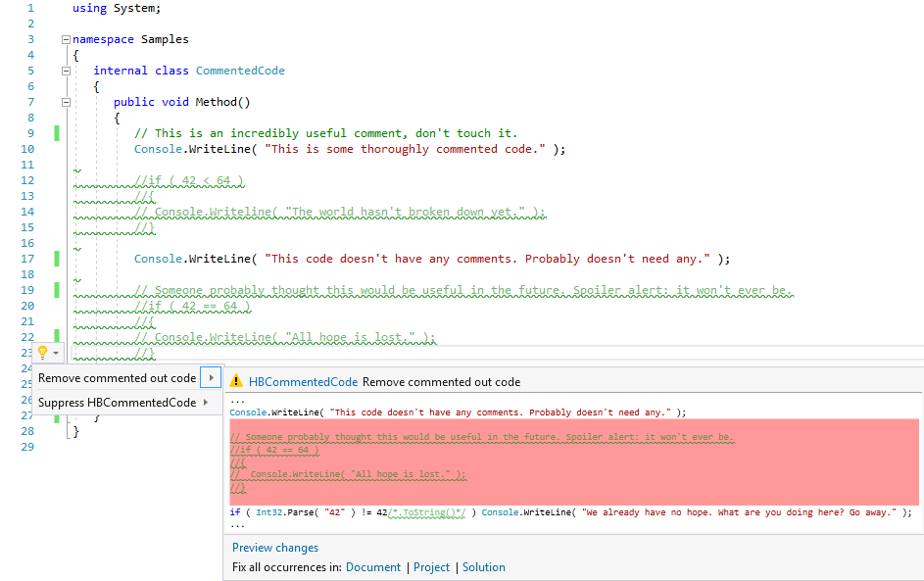Click the red highlighted removal preview block
Screen dimensions: 924x581
(x=574, y=462)
